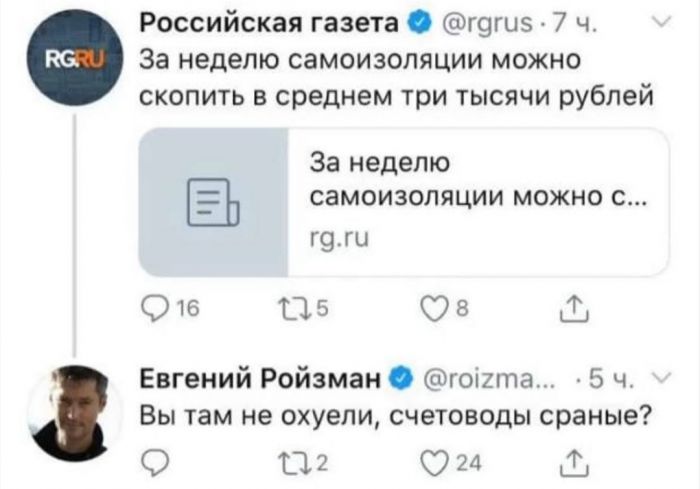Reply to Евгений Ройзман's tweet
Screen dimensions: 700x489
click(152, 462)
